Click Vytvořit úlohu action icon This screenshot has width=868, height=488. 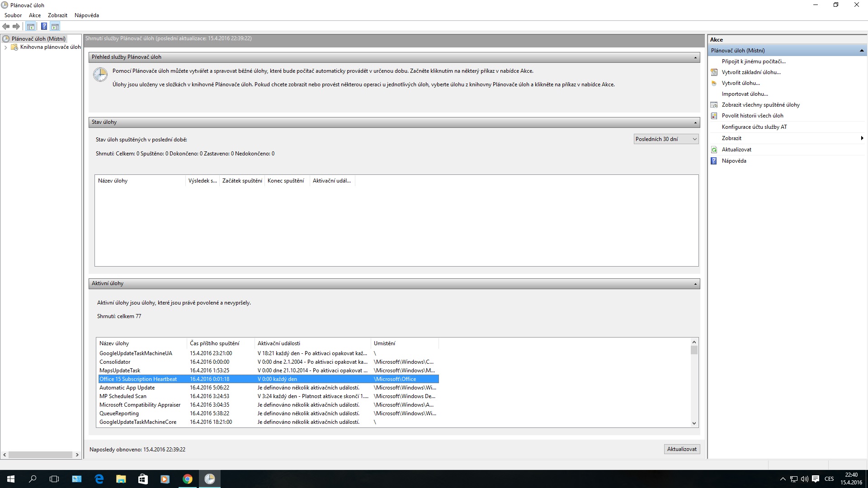click(x=714, y=83)
